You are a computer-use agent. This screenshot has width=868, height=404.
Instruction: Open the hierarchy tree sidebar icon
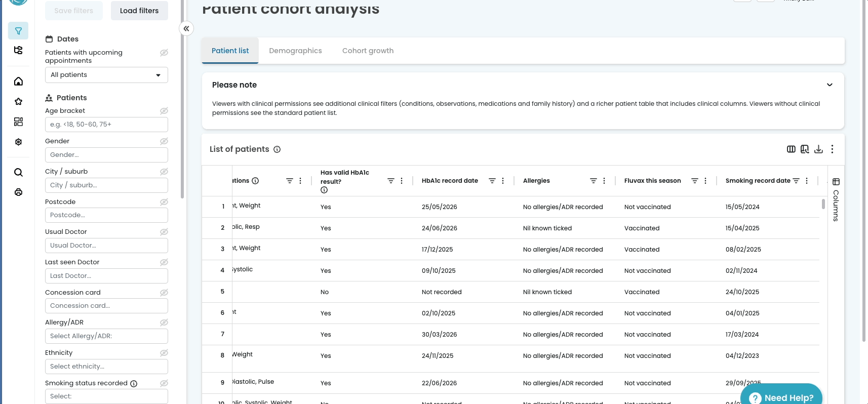click(x=18, y=50)
